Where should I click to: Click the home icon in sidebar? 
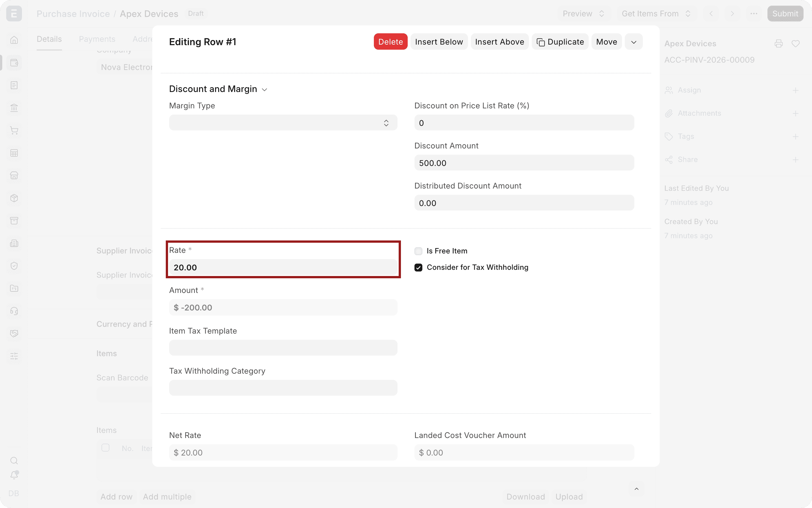[x=14, y=40]
